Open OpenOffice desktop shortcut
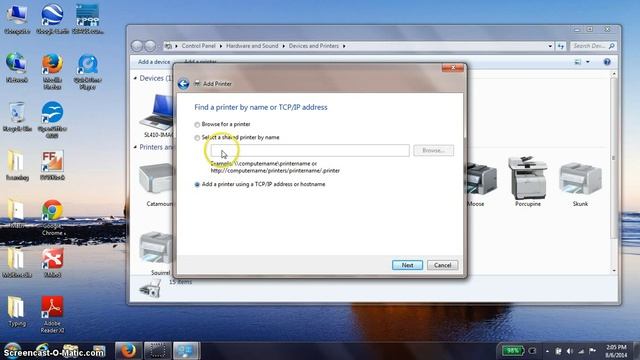Screen dimensions: 640x360 (52, 120)
